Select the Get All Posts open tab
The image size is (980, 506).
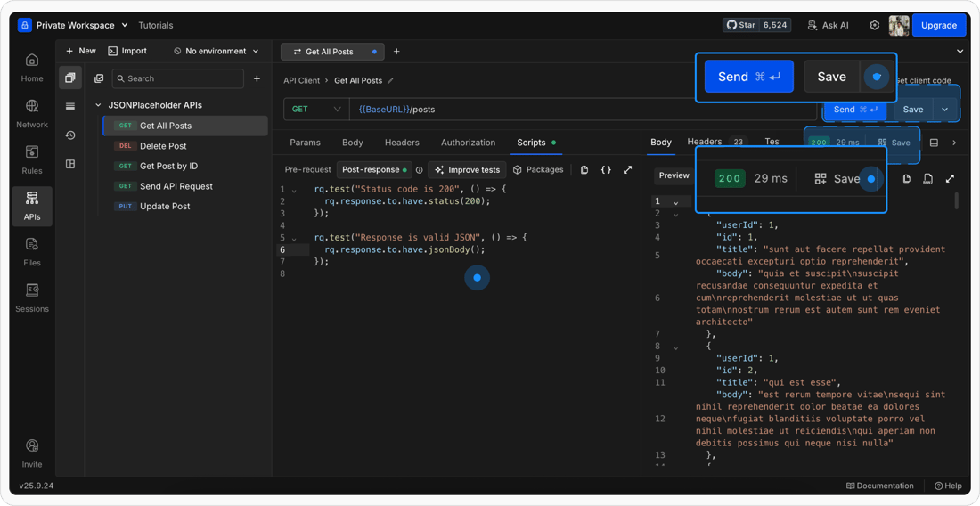[x=332, y=52]
